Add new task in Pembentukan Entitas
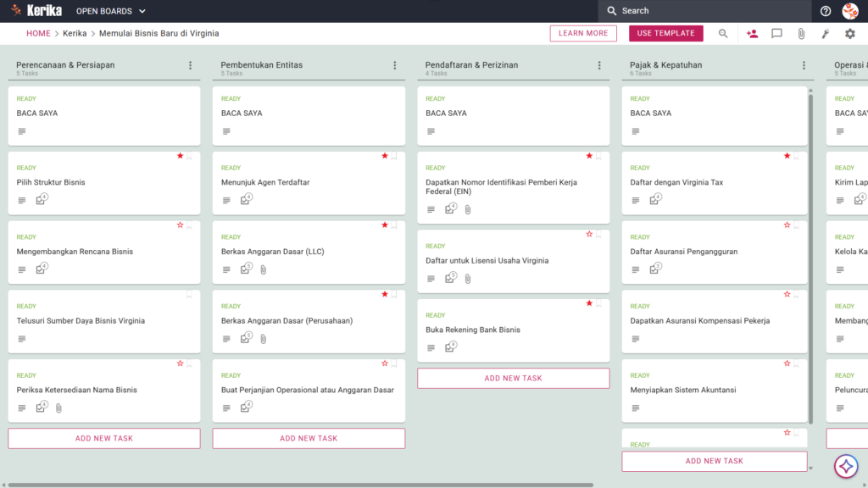 click(x=309, y=438)
